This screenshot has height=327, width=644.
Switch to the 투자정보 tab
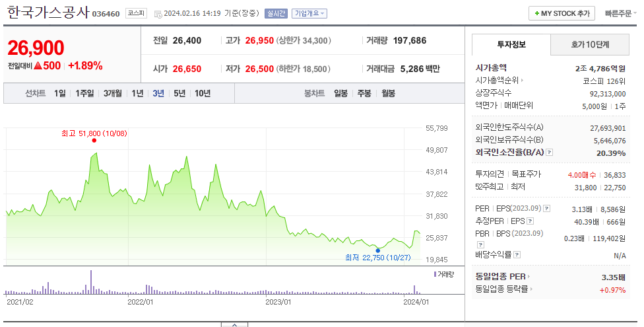point(511,44)
